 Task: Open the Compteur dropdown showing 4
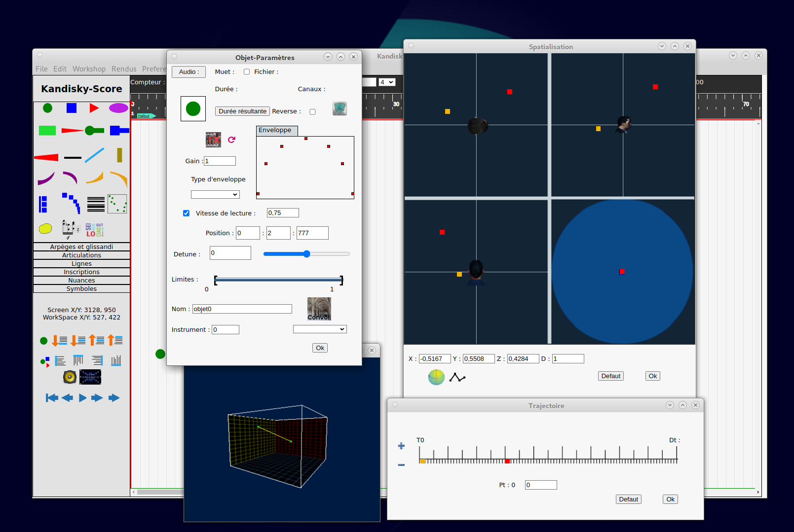[x=387, y=82]
